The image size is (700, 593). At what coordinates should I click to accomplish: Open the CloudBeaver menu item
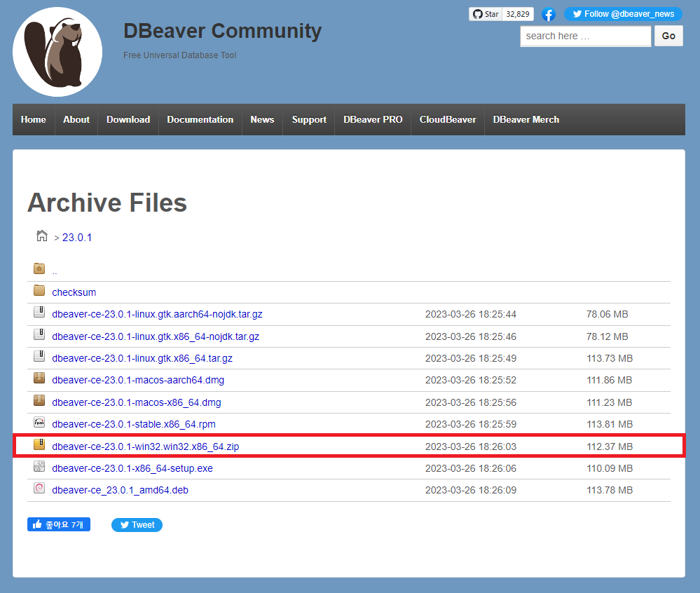click(448, 120)
